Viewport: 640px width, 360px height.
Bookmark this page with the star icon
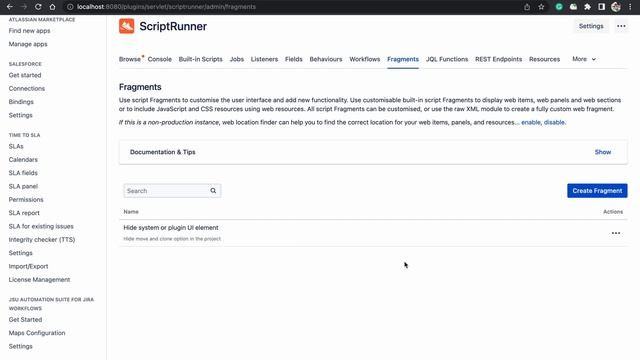click(541, 7)
